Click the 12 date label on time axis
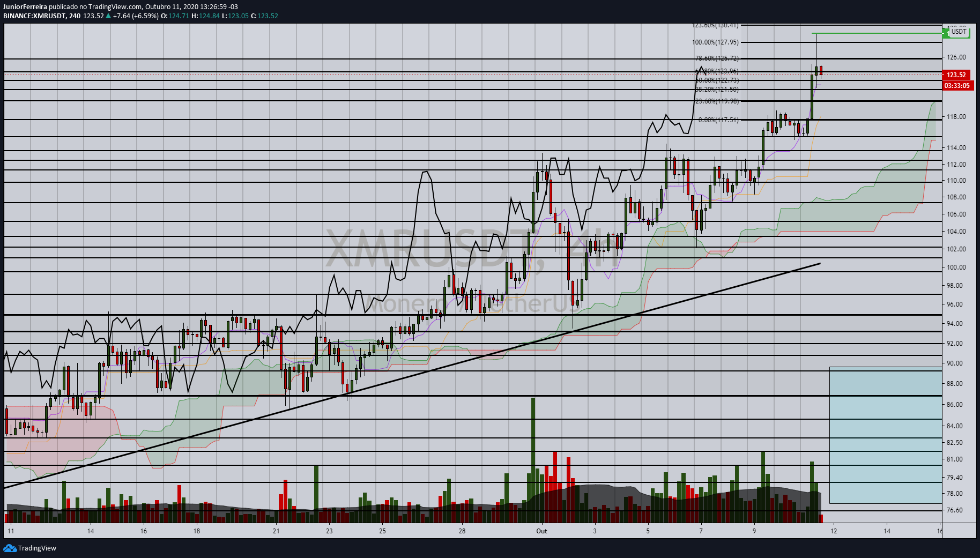 834,531
